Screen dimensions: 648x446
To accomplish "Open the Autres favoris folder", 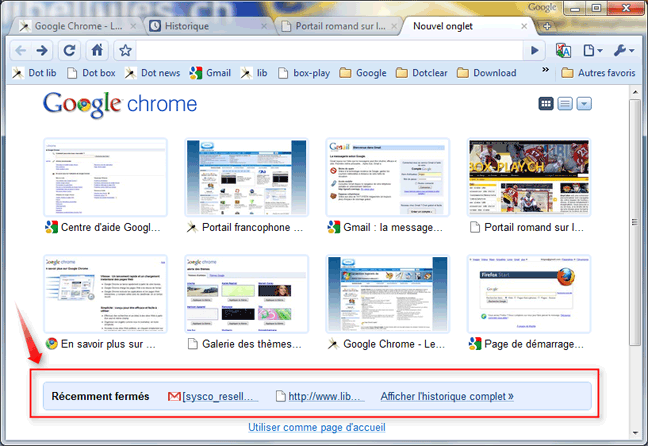I will point(598,73).
